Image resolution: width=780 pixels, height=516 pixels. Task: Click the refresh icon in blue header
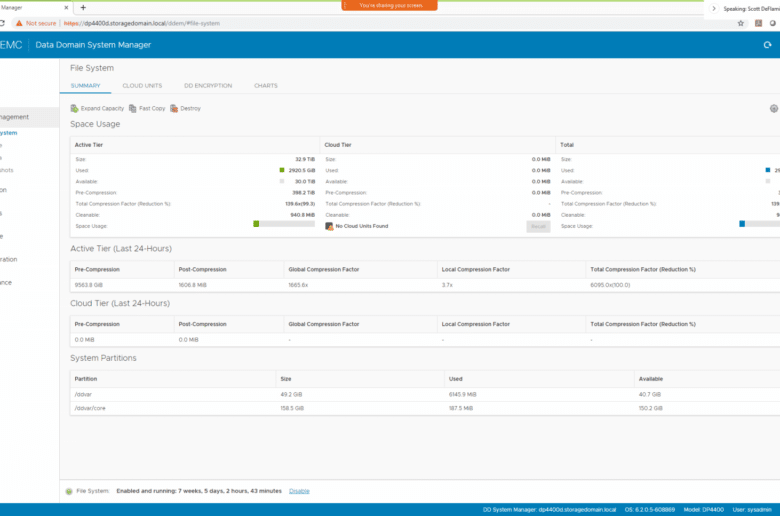coord(768,45)
